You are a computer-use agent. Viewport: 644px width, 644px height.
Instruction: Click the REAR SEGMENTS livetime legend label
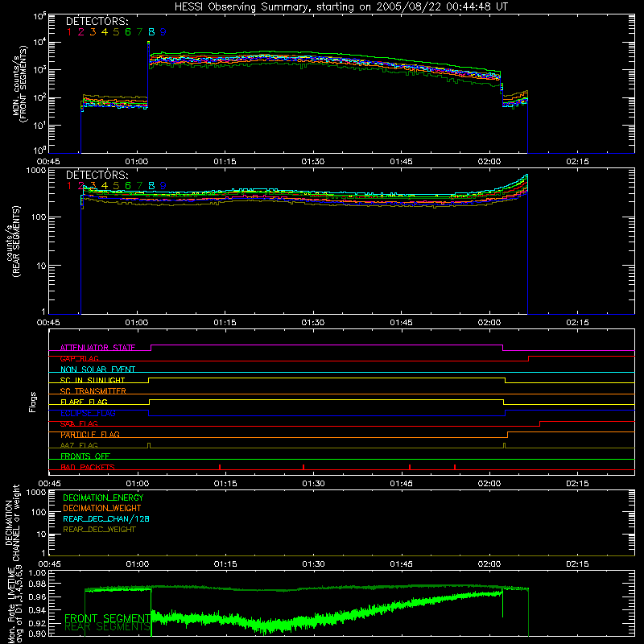[107, 627]
